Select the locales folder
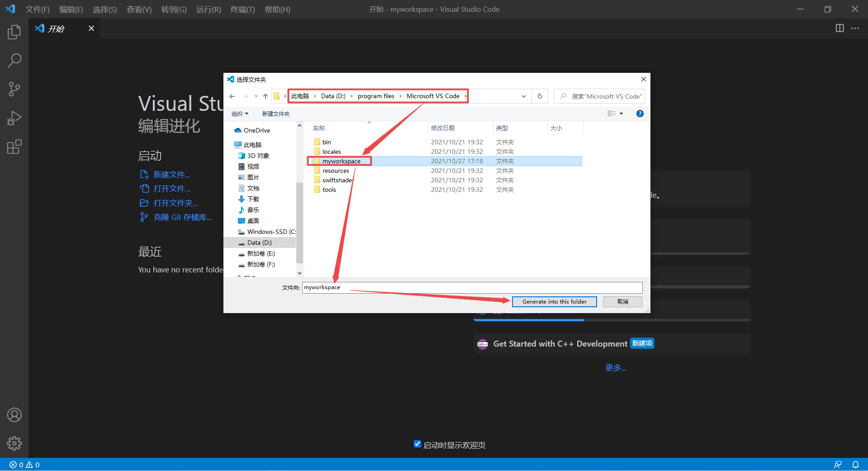The image size is (868, 471). pyautogui.click(x=332, y=152)
